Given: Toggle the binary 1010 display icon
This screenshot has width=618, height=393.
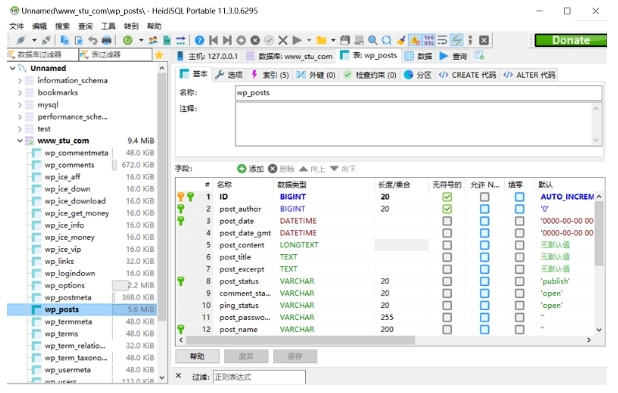Looking at the screenshot, I should coord(429,40).
